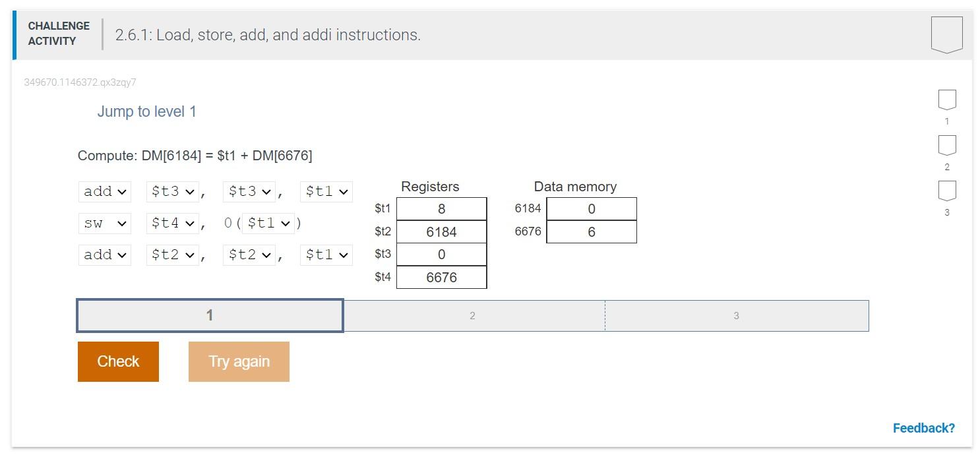Select the level 3 completion badge
980x457 pixels.
pyautogui.click(x=947, y=191)
